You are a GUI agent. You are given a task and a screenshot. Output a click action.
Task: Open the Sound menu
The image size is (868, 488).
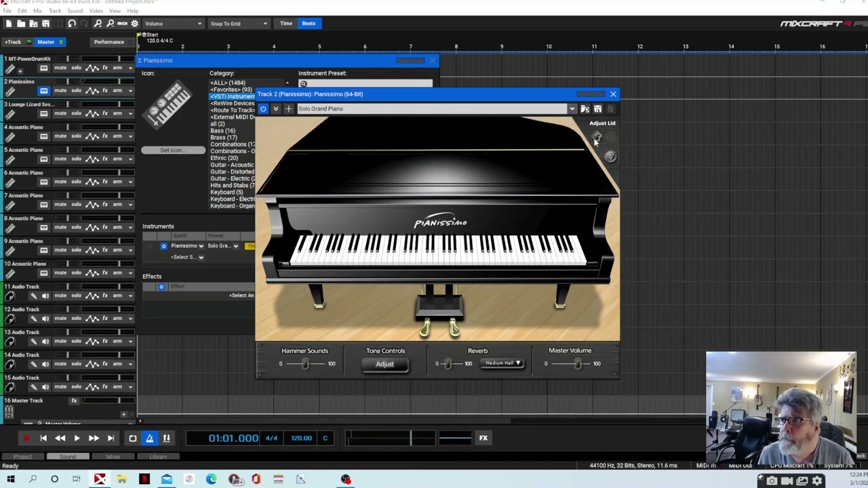[75, 11]
